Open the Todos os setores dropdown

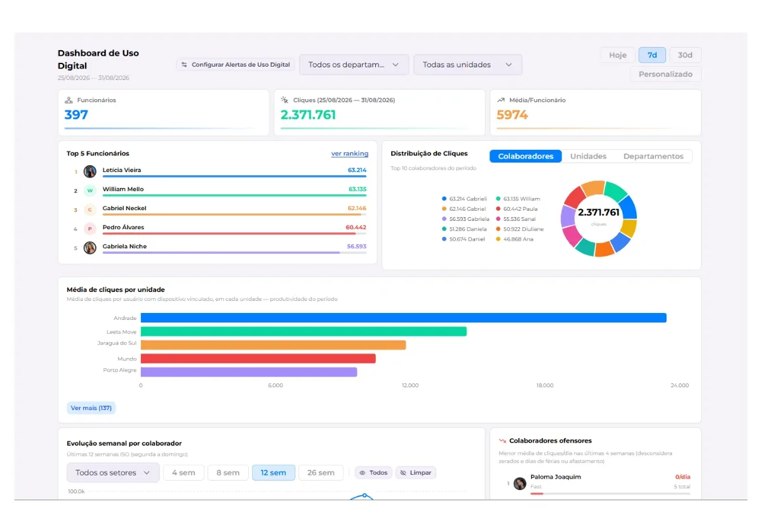tap(113, 473)
